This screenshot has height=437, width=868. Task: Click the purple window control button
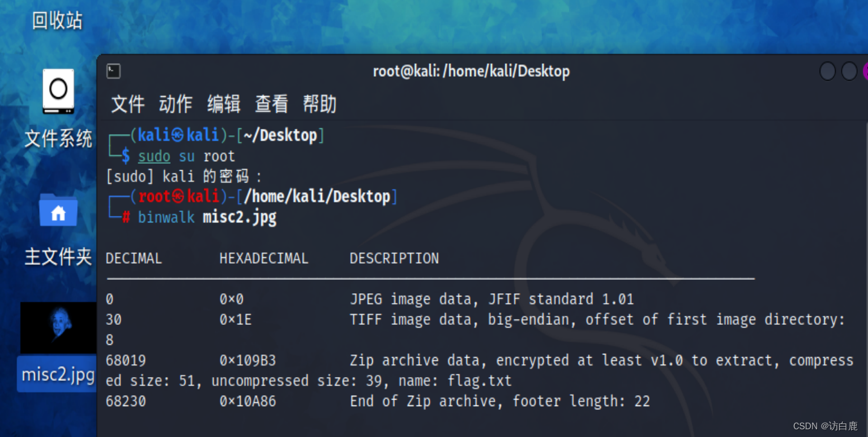tap(866, 71)
